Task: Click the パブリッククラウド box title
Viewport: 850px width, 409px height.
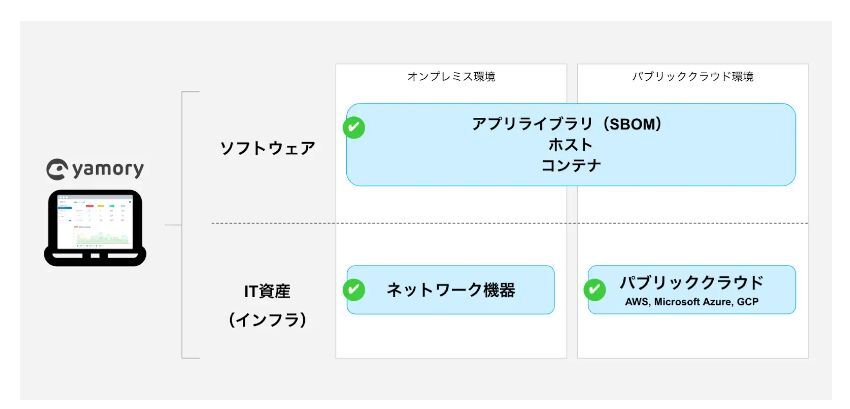Action: coord(692,282)
